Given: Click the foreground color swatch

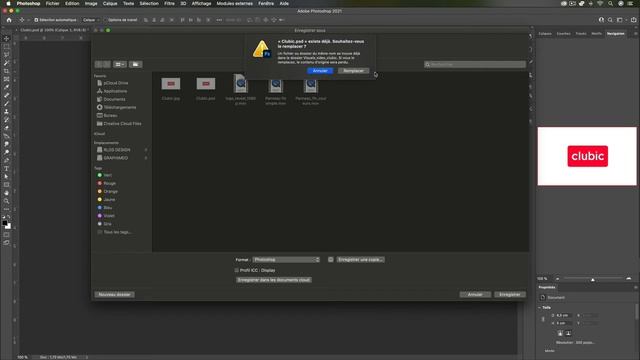Looking at the screenshot, I should tap(4, 223).
